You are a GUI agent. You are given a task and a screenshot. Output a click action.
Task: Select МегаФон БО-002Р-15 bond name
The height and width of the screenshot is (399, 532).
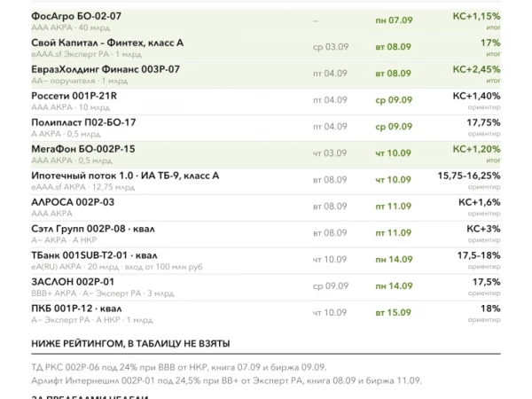(x=83, y=149)
